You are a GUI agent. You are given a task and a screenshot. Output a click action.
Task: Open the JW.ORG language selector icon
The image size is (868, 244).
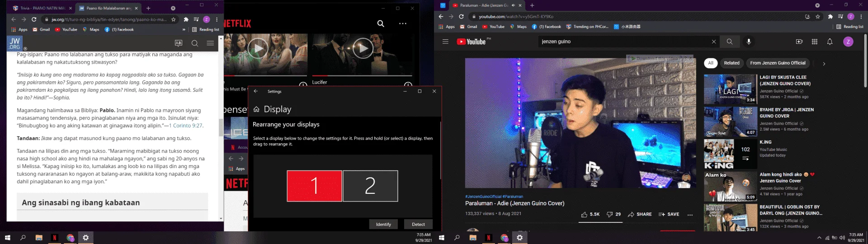coord(179,43)
